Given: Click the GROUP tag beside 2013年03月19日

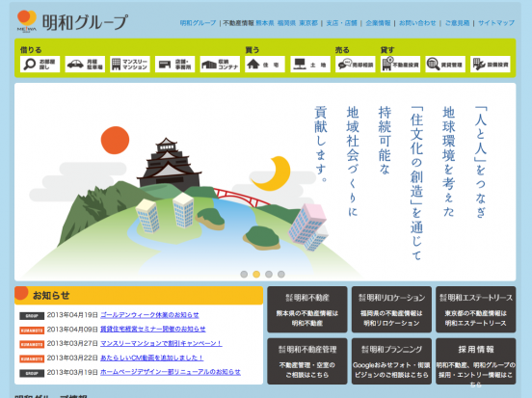Looking at the screenshot, I should tap(32, 373).
